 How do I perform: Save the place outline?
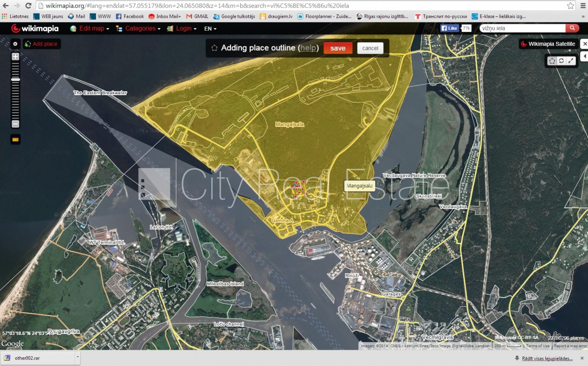pos(338,48)
